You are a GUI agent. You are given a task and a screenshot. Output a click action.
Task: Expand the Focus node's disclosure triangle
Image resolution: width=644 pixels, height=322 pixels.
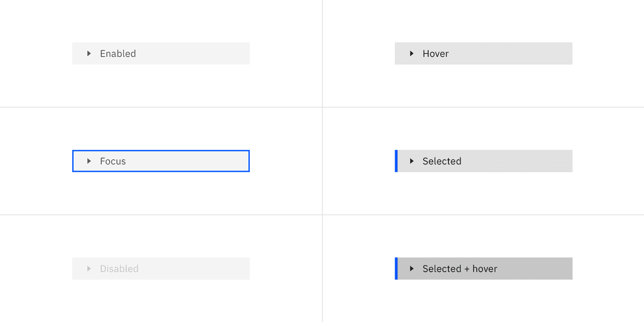click(x=89, y=161)
